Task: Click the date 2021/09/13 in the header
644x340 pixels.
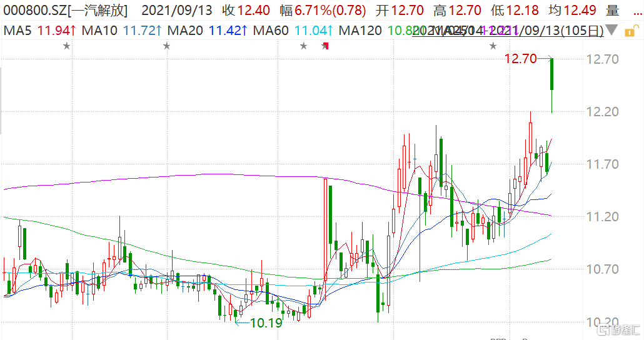Action: 177,10
